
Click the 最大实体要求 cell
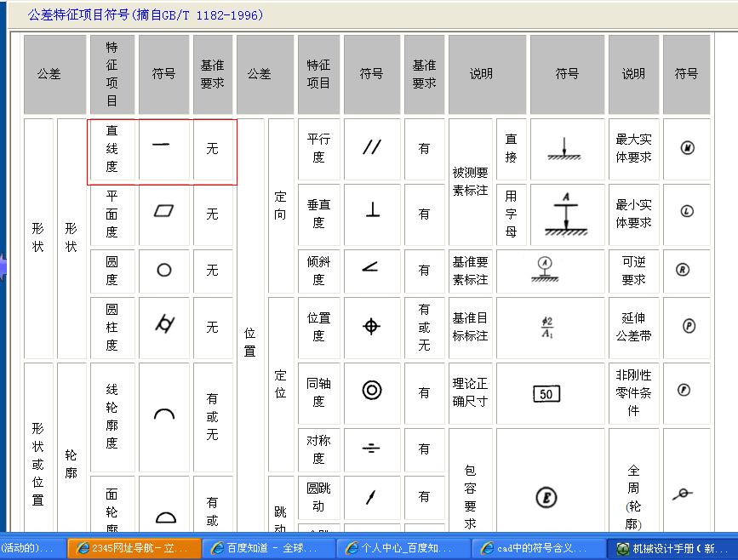point(633,149)
